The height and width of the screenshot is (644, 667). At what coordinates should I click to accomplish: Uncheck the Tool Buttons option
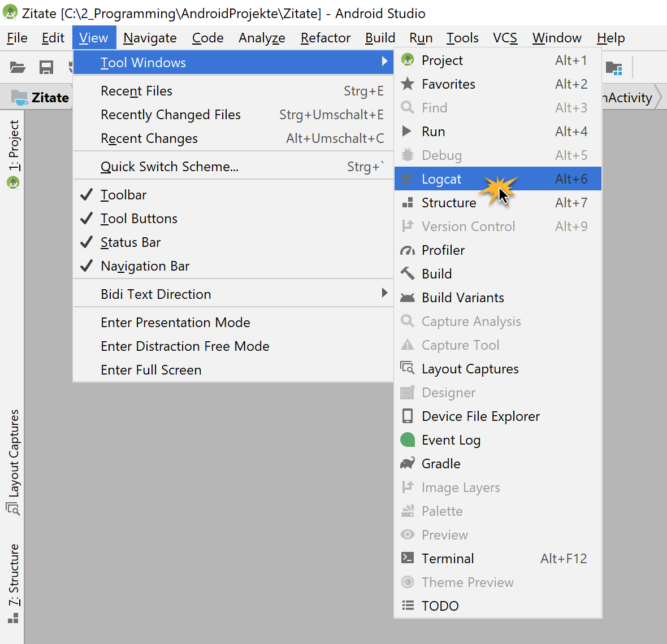pos(86,219)
